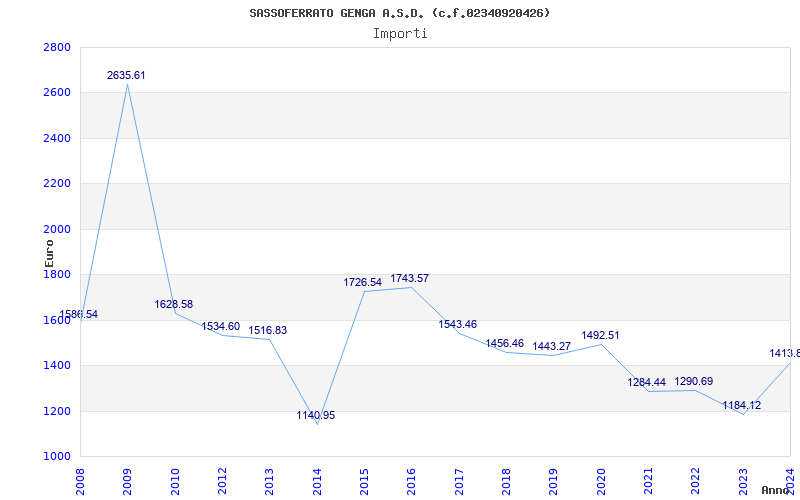Click y-axis value 2000
This screenshot has height=500, width=800.
(x=57, y=229)
